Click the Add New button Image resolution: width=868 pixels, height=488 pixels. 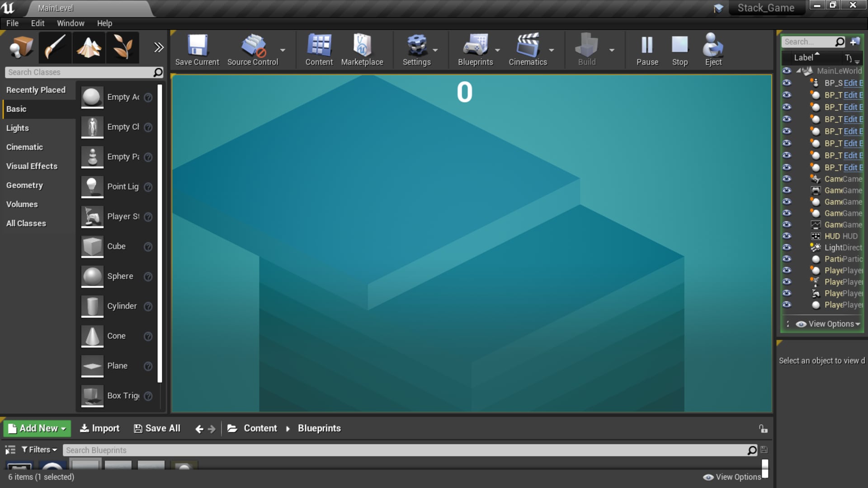37,428
